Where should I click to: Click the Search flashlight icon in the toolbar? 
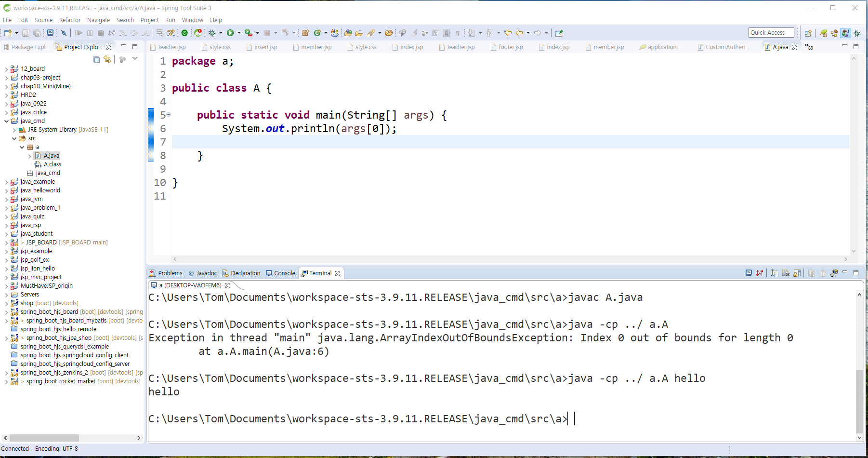[370, 33]
